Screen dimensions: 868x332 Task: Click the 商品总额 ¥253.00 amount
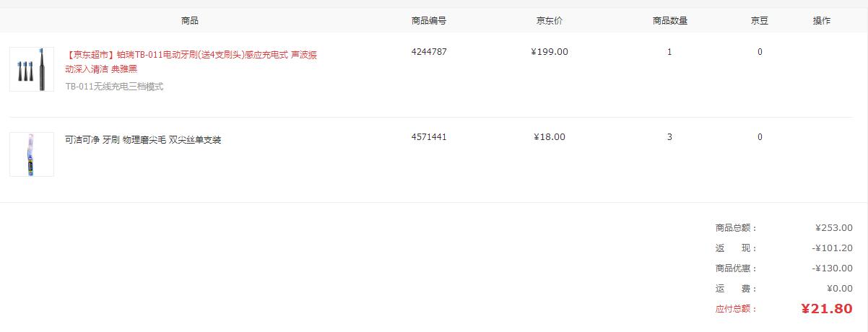pyautogui.click(x=834, y=228)
